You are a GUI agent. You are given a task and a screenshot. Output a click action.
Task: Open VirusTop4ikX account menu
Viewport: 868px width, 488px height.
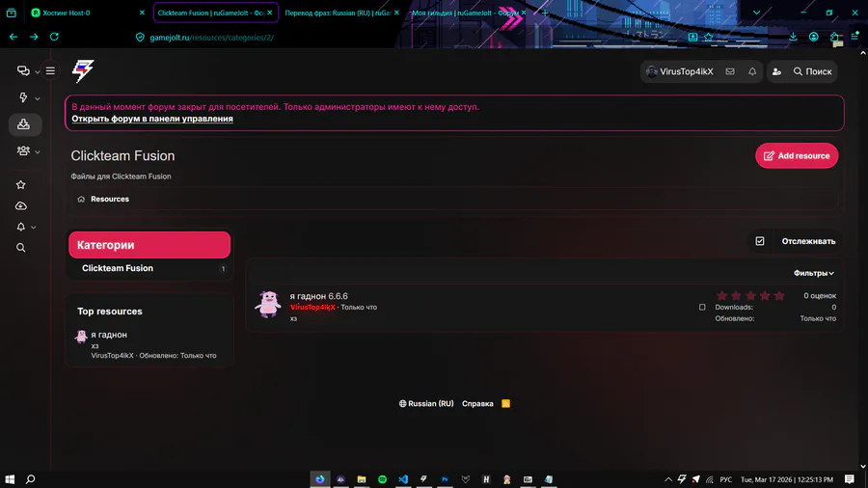tap(680, 71)
